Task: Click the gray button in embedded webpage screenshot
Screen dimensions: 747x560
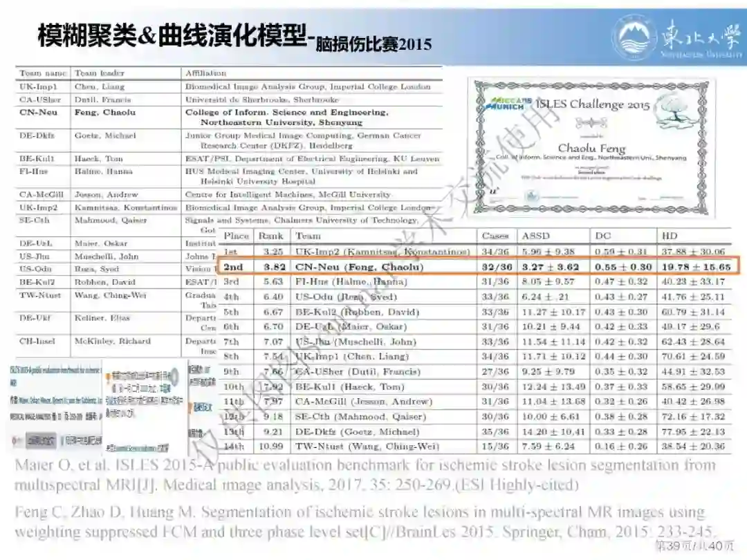Action: click(x=41, y=440)
